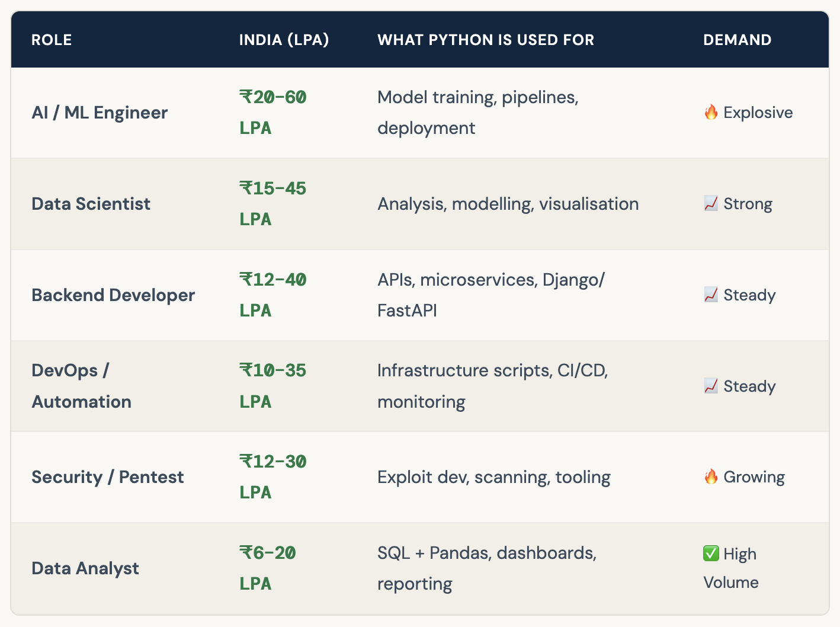Select the Backend Developer role cell
840x627 pixels.
tap(113, 295)
